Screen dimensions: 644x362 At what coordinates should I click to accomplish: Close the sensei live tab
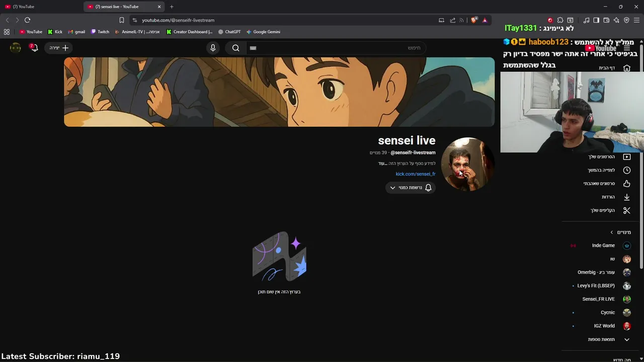click(159, 7)
